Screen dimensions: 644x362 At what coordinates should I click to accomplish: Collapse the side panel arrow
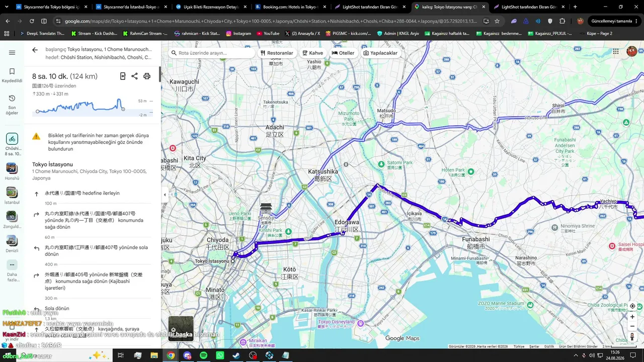[165, 195]
